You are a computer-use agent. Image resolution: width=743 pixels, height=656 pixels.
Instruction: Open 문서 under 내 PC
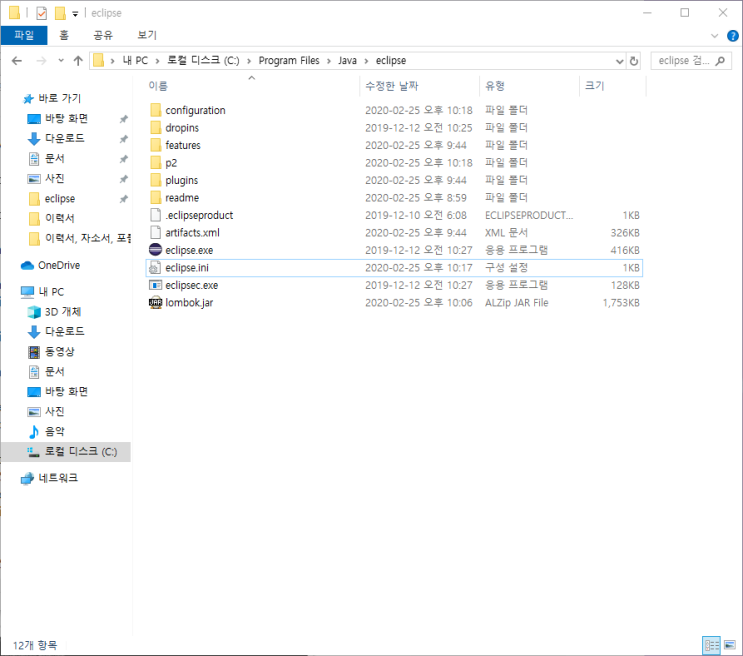coord(54,372)
